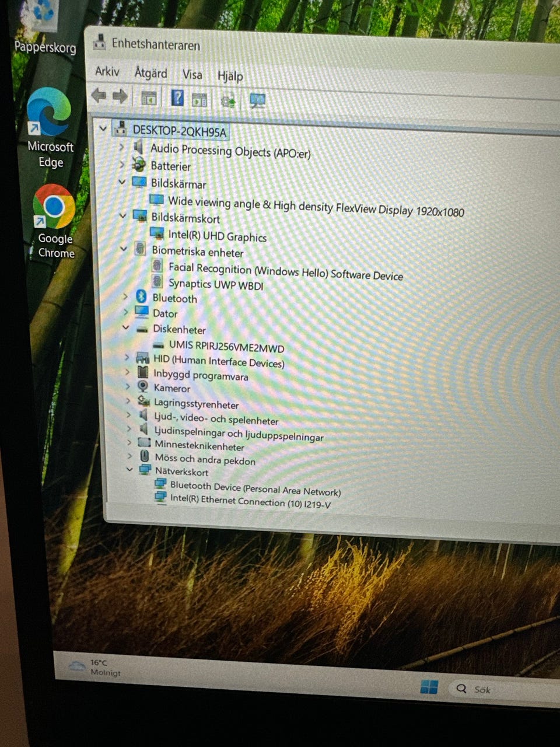Open the Windows Start menu
Image resolution: width=560 pixels, height=747 pixels.
[x=429, y=686]
